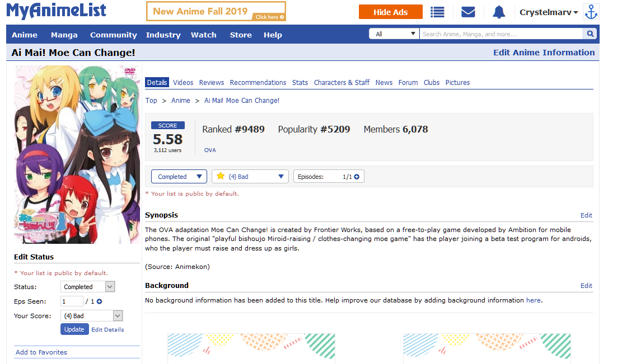Click the anchor profile avatar icon
Viewport: 622px width, 364px height.
point(591,12)
